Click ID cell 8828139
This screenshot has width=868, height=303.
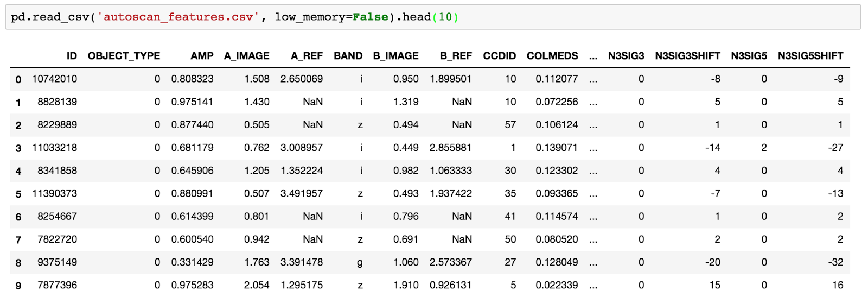pos(57,102)
